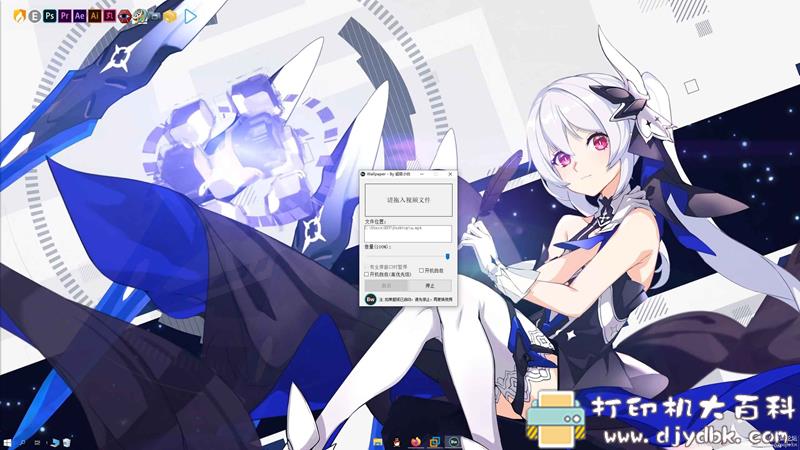Viewport: 800px width, 450px height.
Task: Open the After Effects shortcut
Action: 80,16
